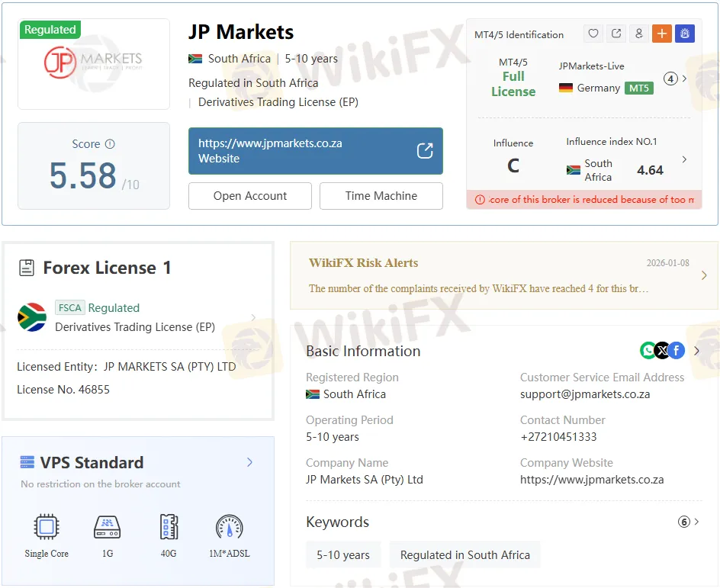Select 'Regulated in South Africa' keyword tag

pos(464,555)
